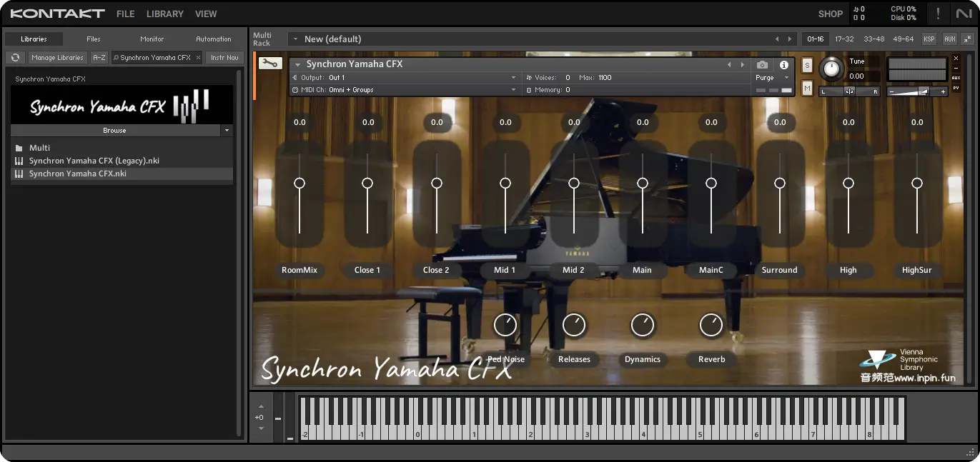Screen dimensions: 980x462
Task: Click the Multi folder icon
Action: [19, 148]
